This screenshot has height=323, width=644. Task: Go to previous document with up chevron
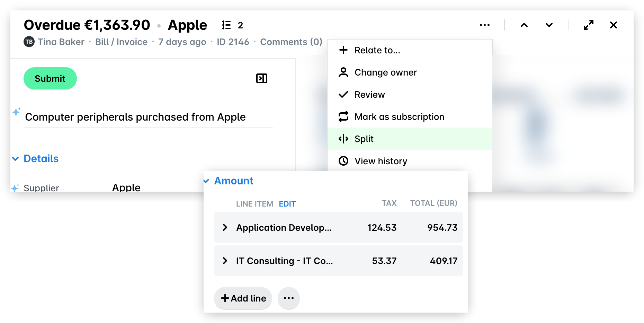pos(524,25)
